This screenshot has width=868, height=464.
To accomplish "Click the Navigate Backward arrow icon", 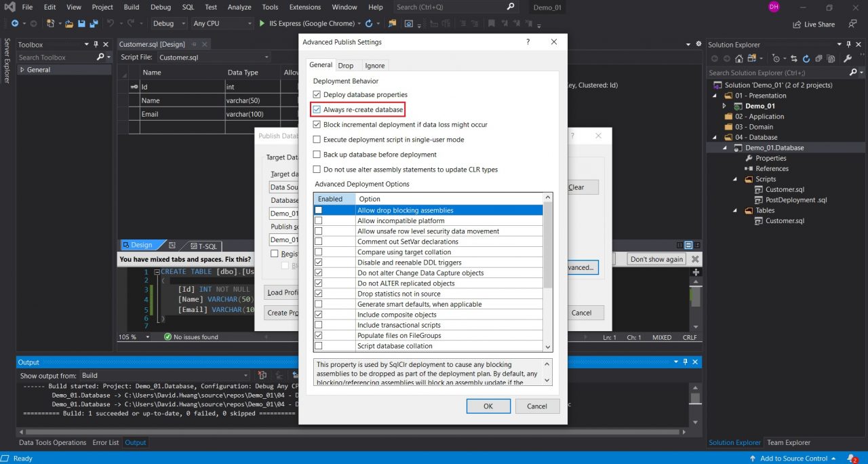I will click(x=15, y=23).
